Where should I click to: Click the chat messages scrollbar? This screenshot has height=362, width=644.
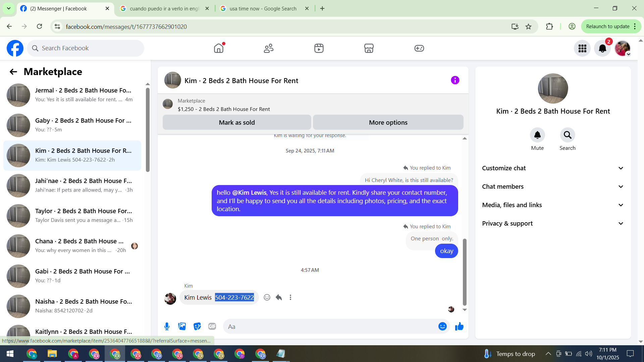tap(465, 271)
